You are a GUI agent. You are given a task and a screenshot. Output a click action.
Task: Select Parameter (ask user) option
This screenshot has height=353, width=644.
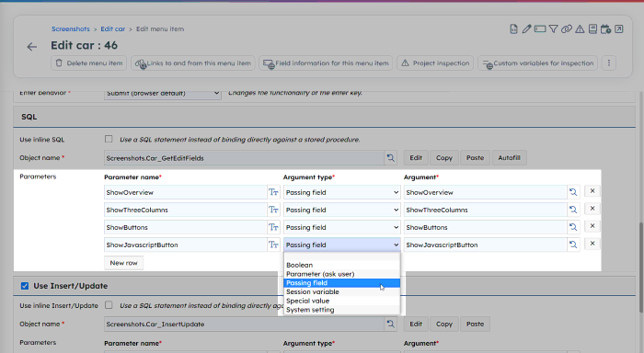341,274
